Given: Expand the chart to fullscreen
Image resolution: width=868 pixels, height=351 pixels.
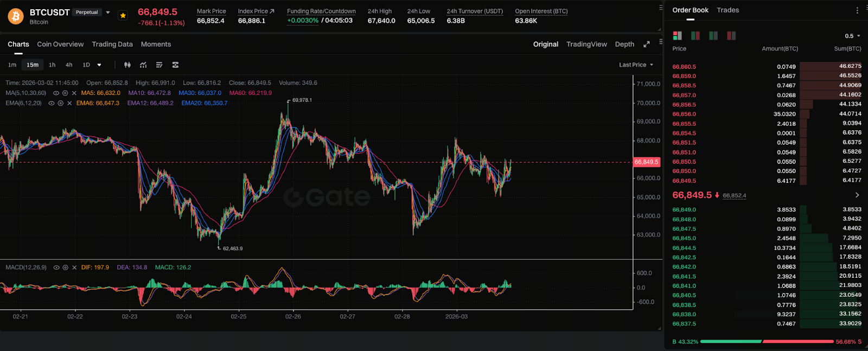Looking at the screenshot, I should pos(647,44).
